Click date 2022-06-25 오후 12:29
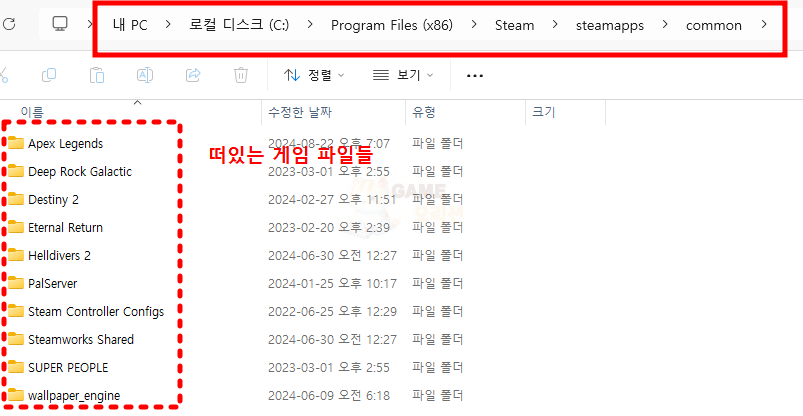The image size is (803, 416). tap(332, 311)
